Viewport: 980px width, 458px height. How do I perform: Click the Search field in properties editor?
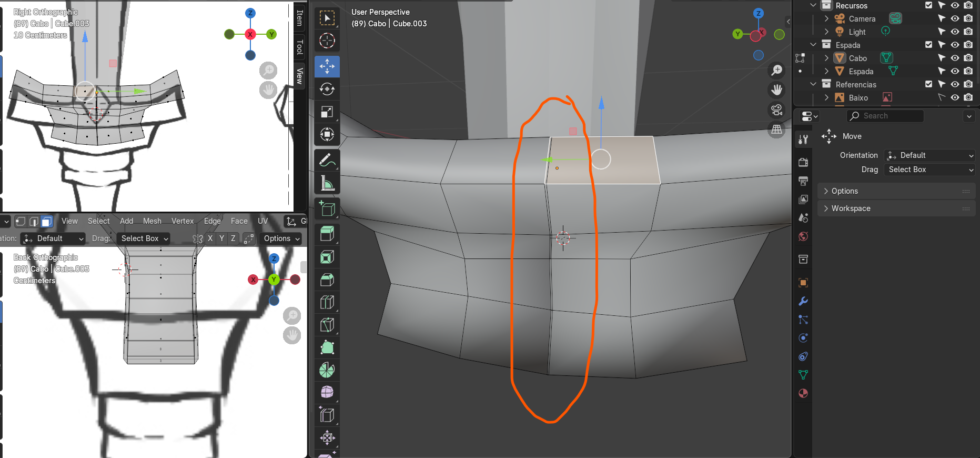(885, 116)
